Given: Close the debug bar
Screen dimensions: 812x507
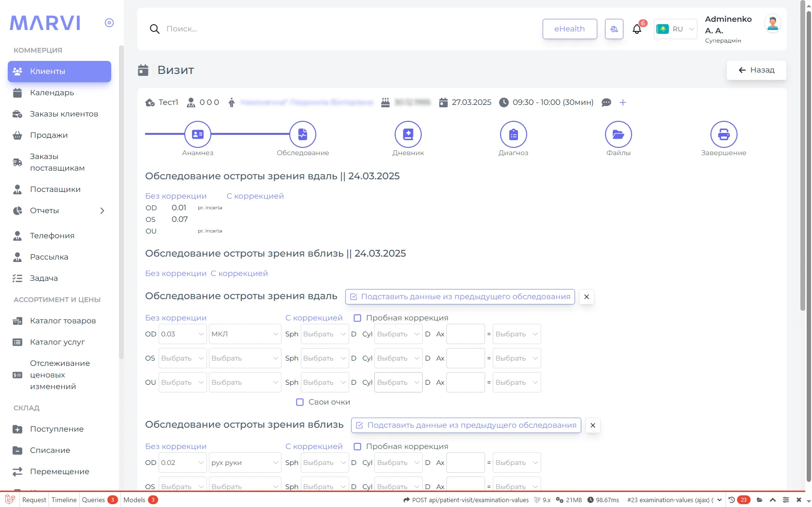Looking at the screenshot, I should point(799,500).
